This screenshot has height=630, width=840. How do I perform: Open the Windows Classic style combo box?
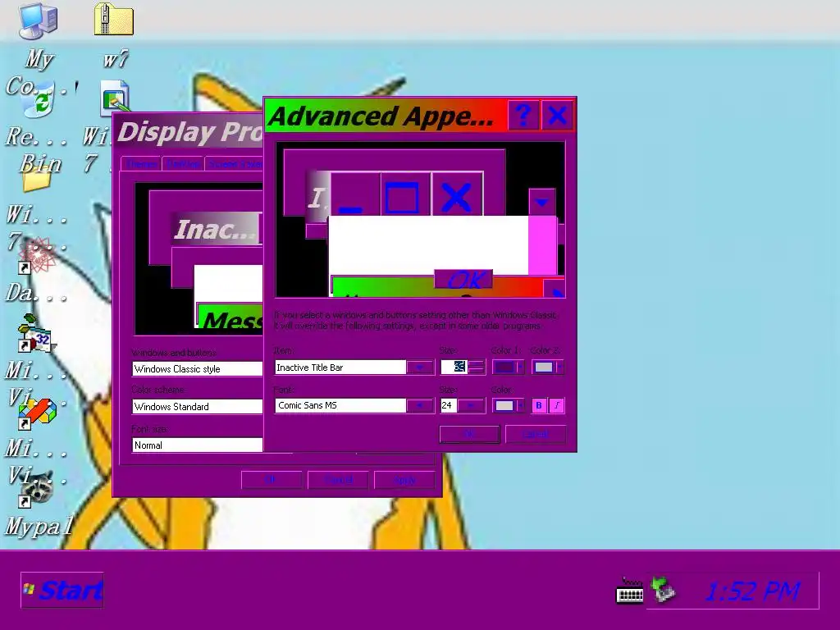[x=197, y=368]
